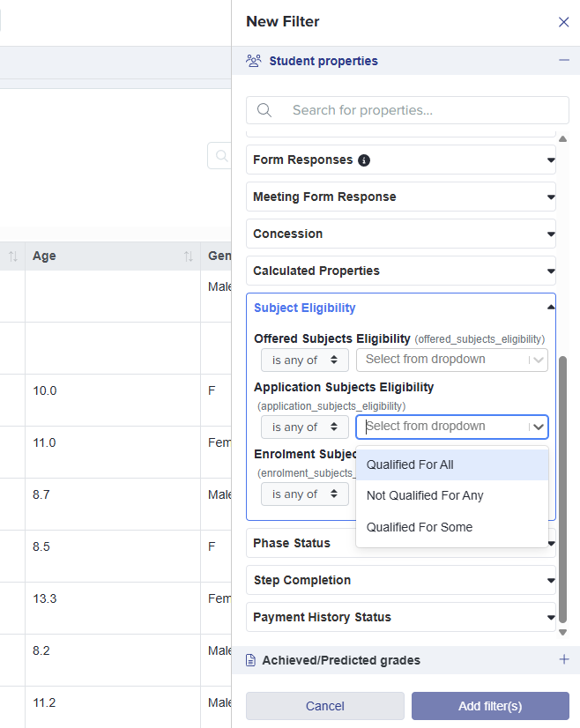Image resolution: width=580 pixels, height=728 pixels.
Task: Close the New Filter panel
Action: [563, 22]
